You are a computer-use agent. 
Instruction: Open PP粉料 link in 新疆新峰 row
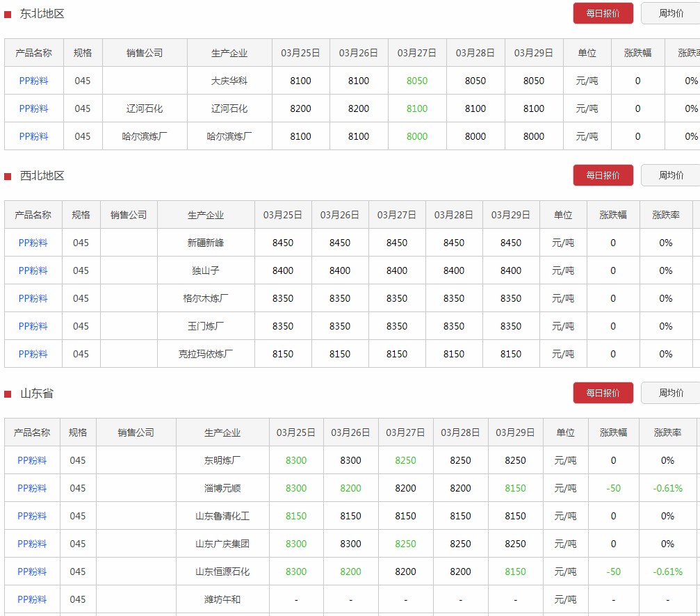[x=33, y=243]
